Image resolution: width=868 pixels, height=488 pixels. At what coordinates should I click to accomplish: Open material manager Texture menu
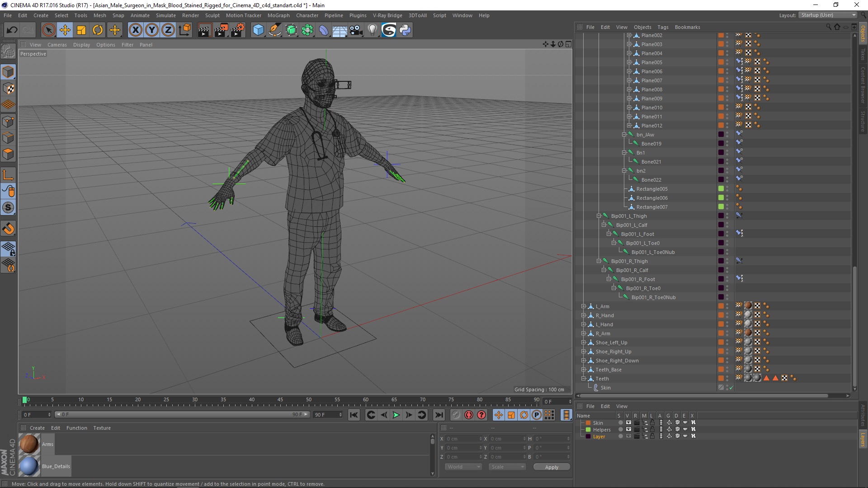(102, 428)
